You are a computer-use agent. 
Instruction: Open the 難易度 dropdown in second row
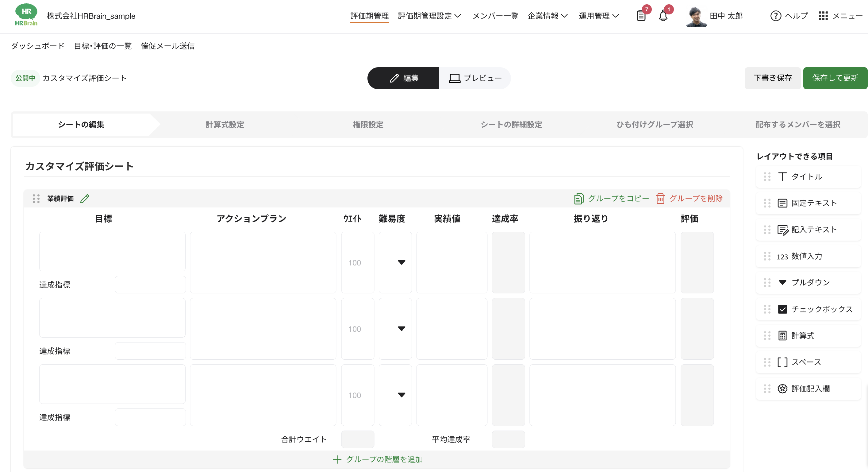pyautogui.click(x=395, y=329)
